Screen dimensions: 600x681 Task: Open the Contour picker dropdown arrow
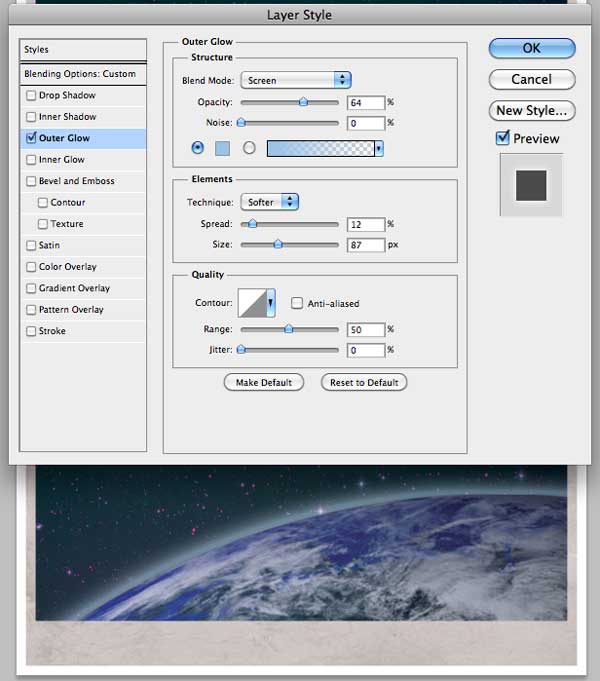(271, 303)
